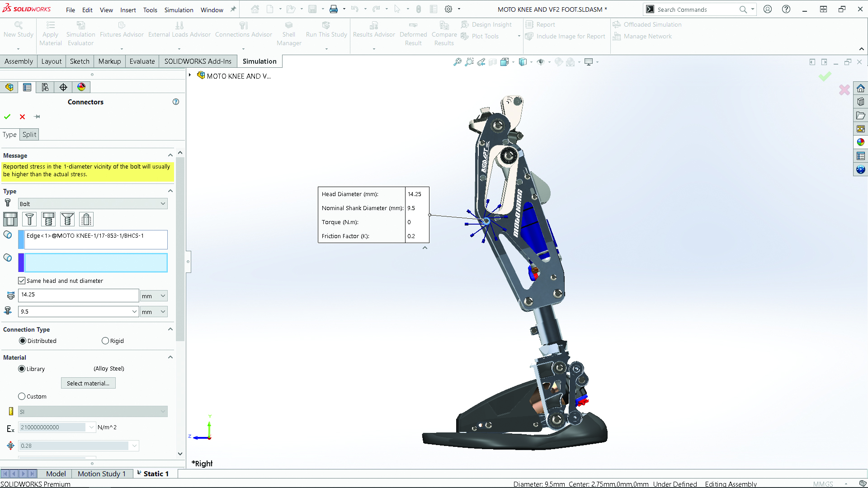Collapse the bolt callout with its arrow
868x488 pixels.
point(425,248)
